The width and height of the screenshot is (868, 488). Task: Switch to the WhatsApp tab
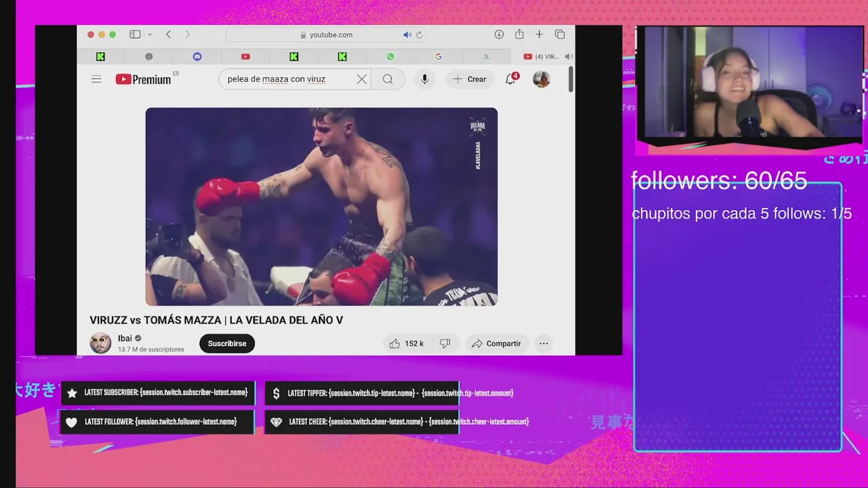[391, 57]
